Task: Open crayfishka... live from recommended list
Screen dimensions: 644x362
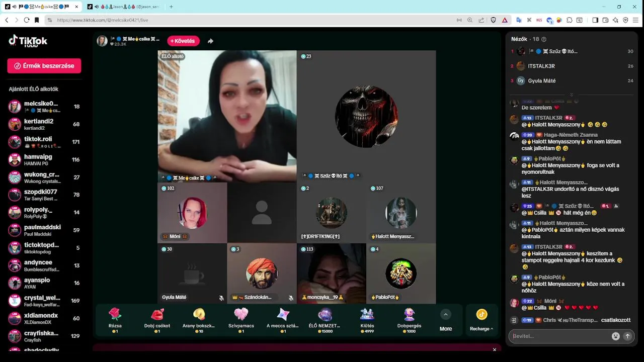Action: pyautogui.click(x=44, y=336)
